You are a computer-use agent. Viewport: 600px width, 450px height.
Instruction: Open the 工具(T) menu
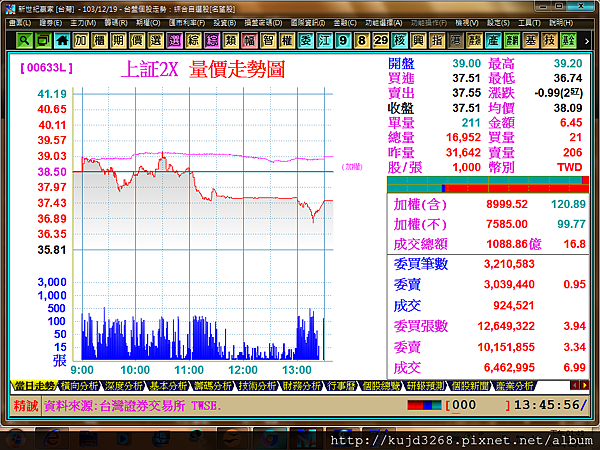click(529, 23)
